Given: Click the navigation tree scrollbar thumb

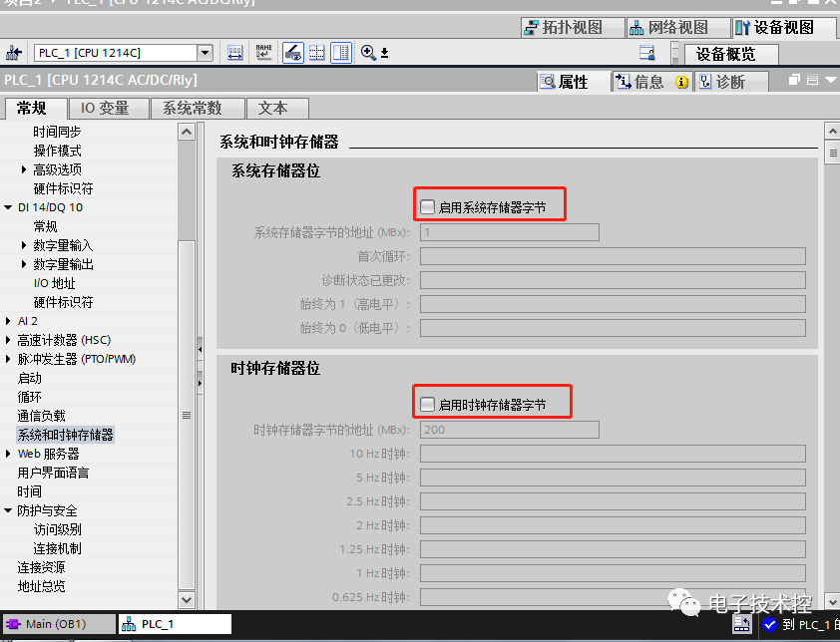Looking at the screenshot, I should tap(187, 415).
